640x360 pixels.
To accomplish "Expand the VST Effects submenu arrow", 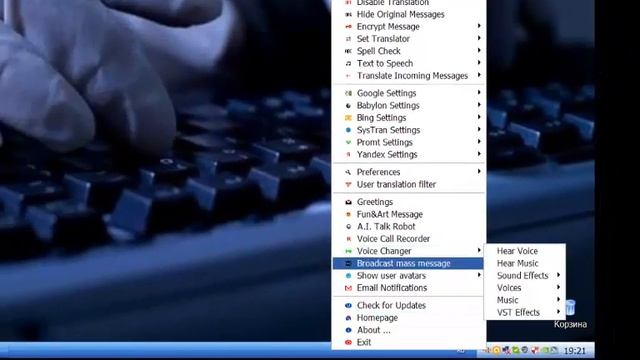I will (x=558, y=312).
